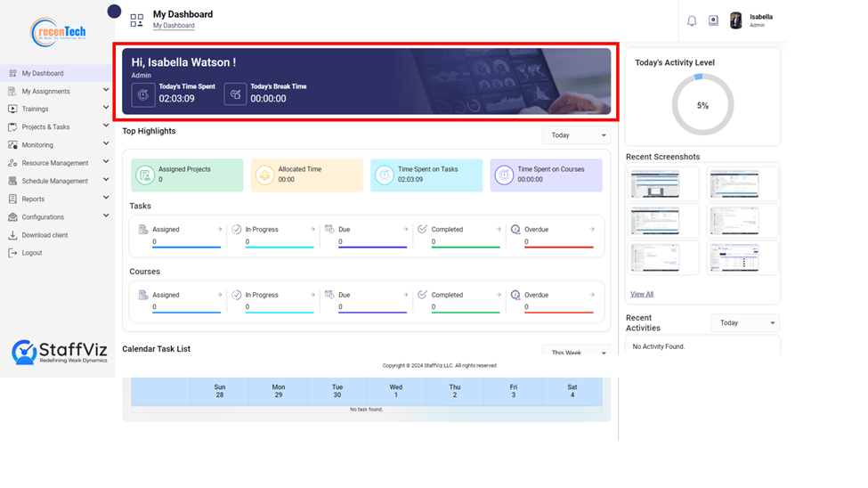
Task: Click the My Assignments sidebar icon
Action: pos(12,91)
